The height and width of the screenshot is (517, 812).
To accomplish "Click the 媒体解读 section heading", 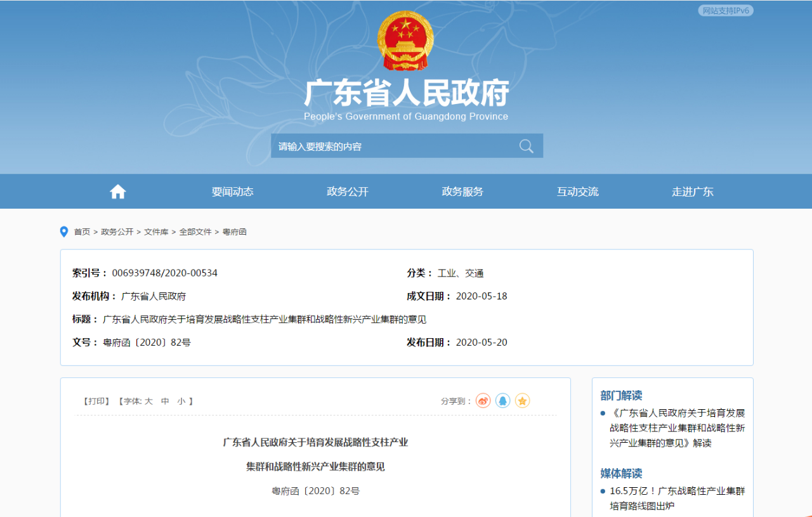I will coord(622,474).
